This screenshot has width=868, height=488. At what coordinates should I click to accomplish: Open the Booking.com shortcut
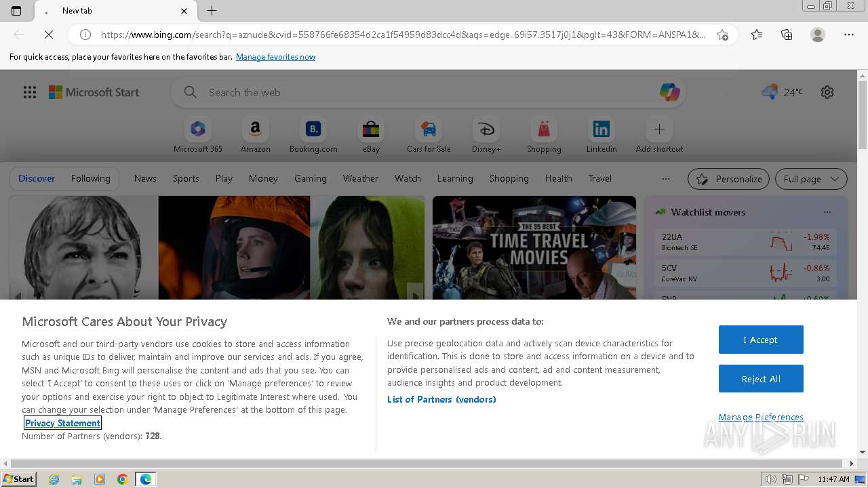pos(313,136)
